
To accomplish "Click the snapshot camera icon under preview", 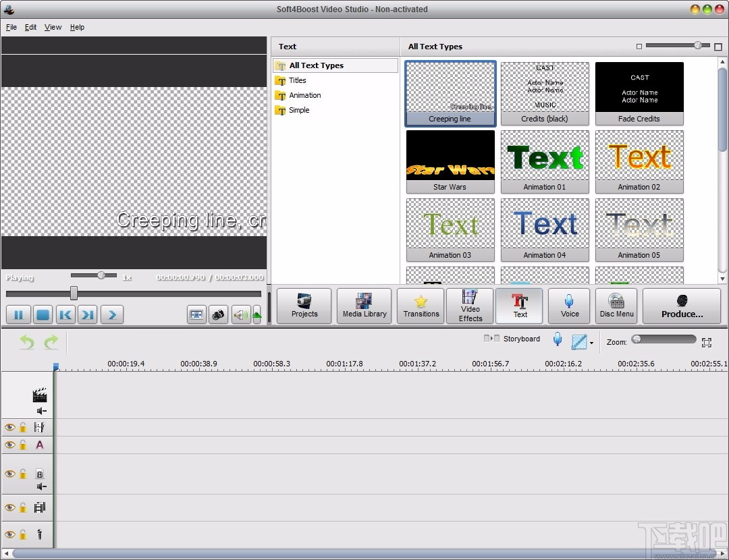I will [218, 314].
